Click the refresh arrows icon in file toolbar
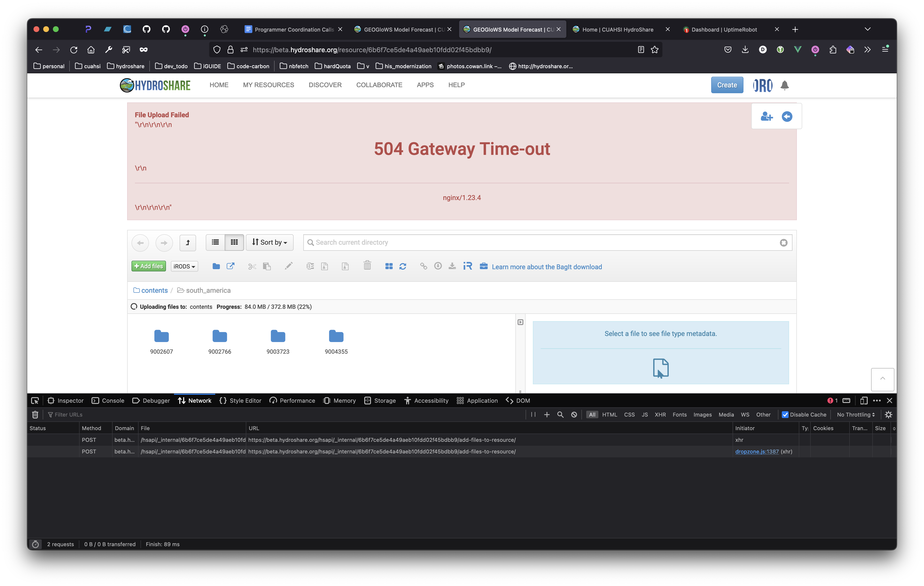This screenshot has height=586, width=924. (403, 266)
